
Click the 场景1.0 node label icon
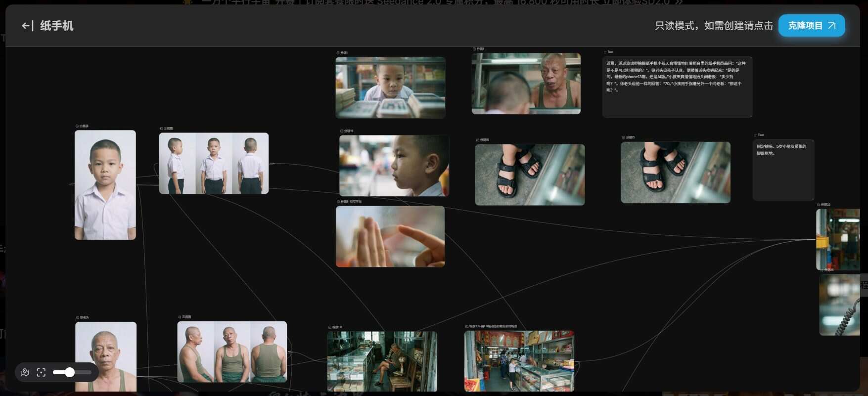coord(330,327)
